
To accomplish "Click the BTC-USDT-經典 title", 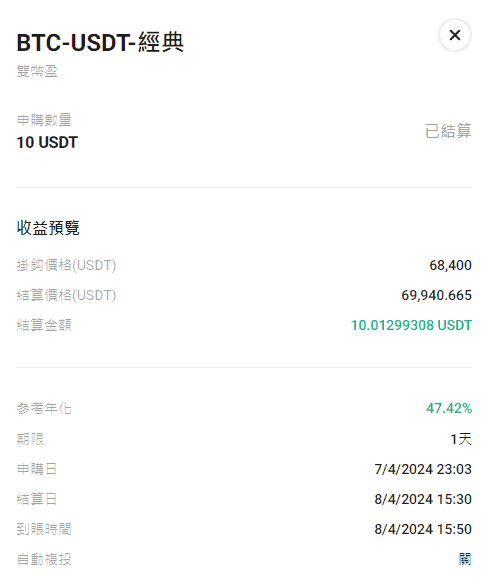I will 100,42.
